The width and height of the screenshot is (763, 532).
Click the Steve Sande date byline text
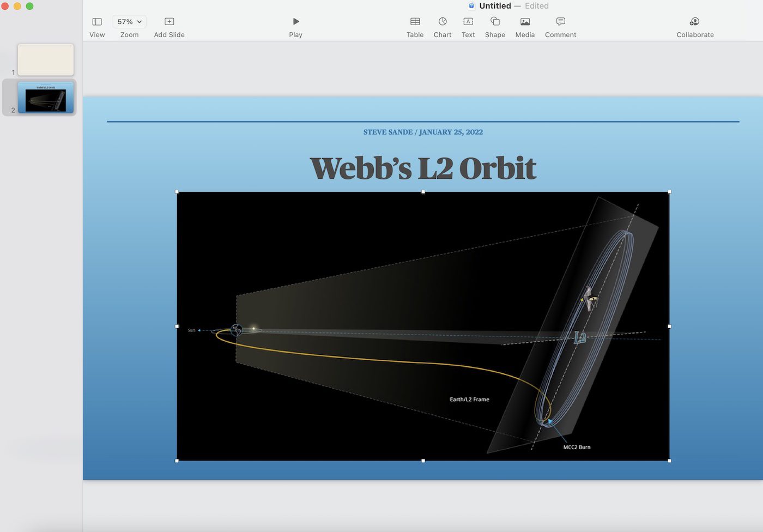pos(423,132)
